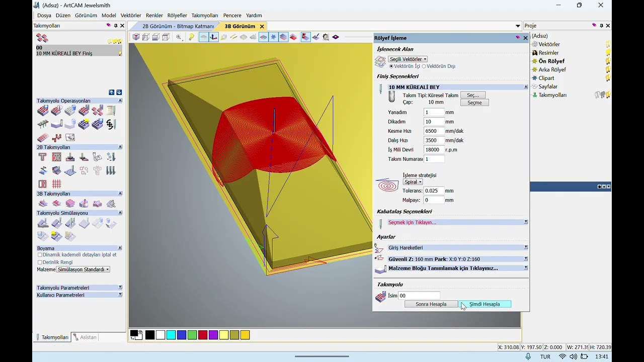This screenshot has height=362, width=644.
Task: Toggle the XYZ origin axes icon
Action: (x=214, y=37)
